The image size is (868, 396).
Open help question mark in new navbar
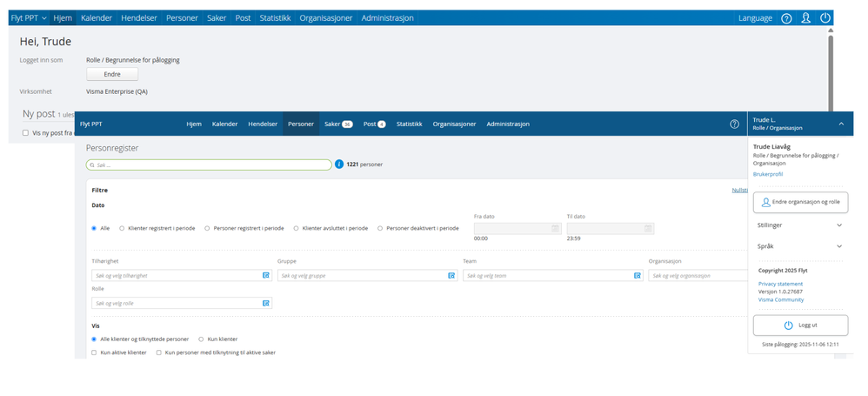(735, 124)
